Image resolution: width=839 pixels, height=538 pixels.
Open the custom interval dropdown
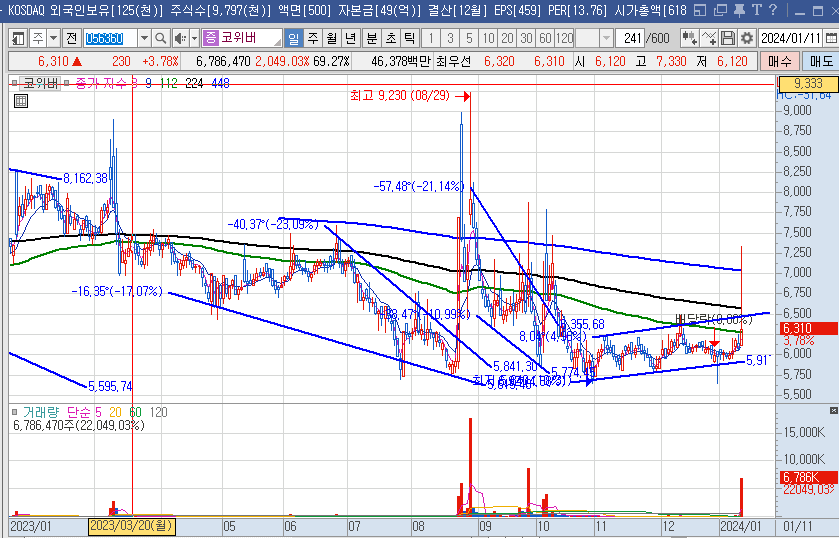[x=606, y=38]
